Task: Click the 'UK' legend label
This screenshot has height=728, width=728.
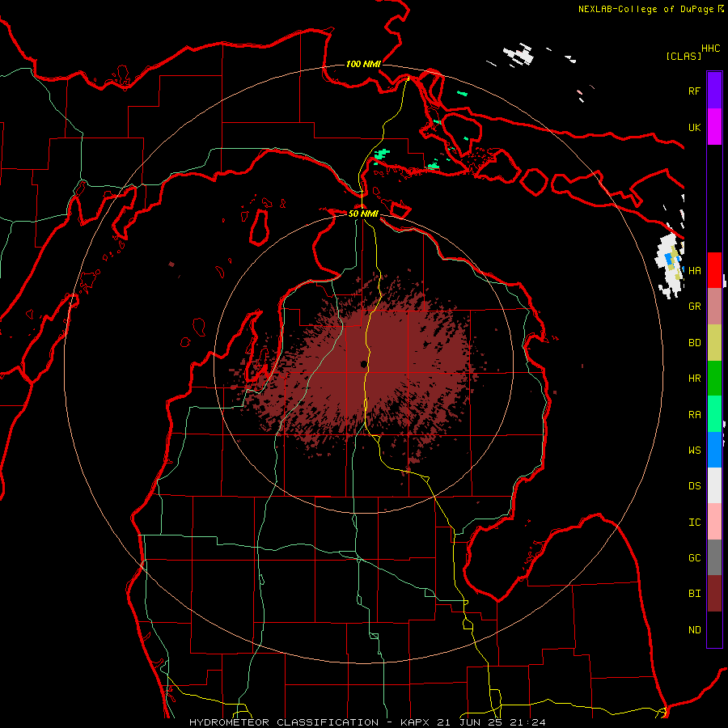Action: click(694, 127)
